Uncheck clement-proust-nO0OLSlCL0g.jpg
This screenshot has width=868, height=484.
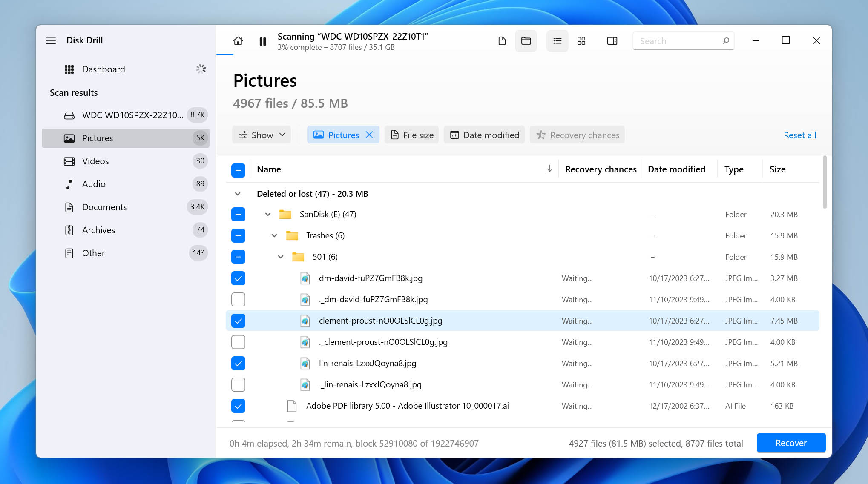coord(238,321)
